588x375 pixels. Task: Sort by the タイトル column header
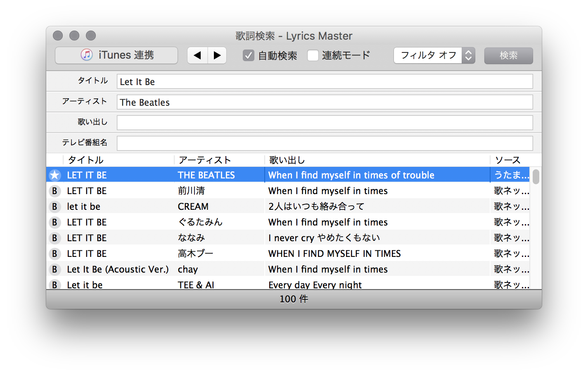[x=119, y=160]
